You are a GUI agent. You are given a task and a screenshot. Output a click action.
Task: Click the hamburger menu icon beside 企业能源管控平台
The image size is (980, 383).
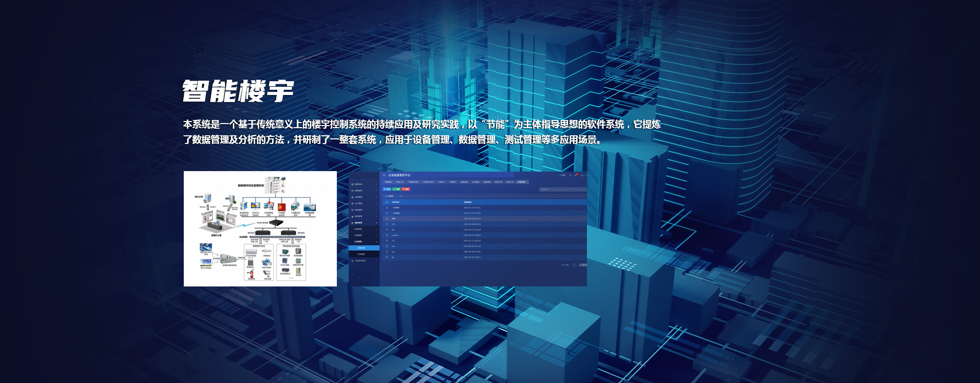click(384, 175)
